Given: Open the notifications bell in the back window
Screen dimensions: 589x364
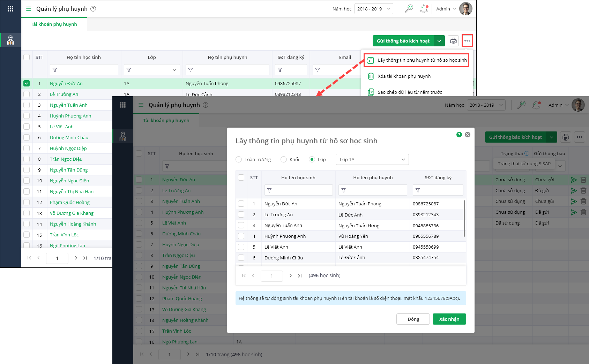Looking at the screenshot, I should [x=424, y=9].
